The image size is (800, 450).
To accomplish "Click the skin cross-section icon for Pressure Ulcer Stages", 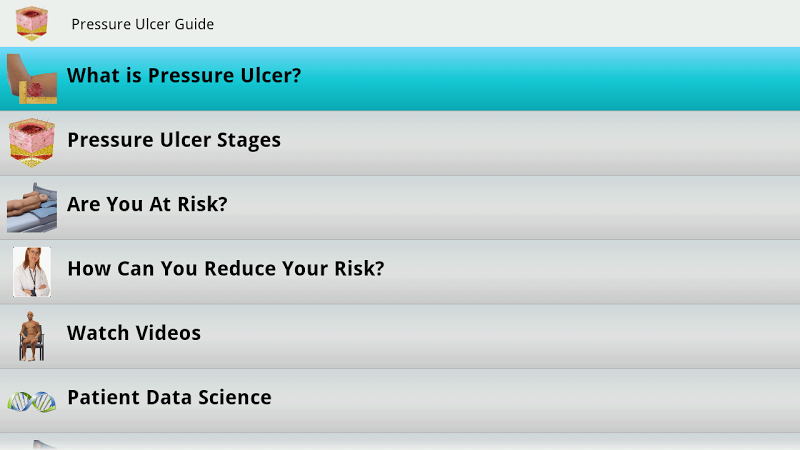I will pos(32,142).
